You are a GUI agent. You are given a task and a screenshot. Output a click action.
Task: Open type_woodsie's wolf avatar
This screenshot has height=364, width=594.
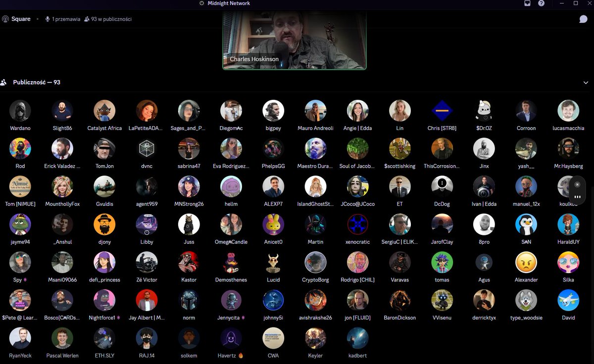(x=526, y=300)
